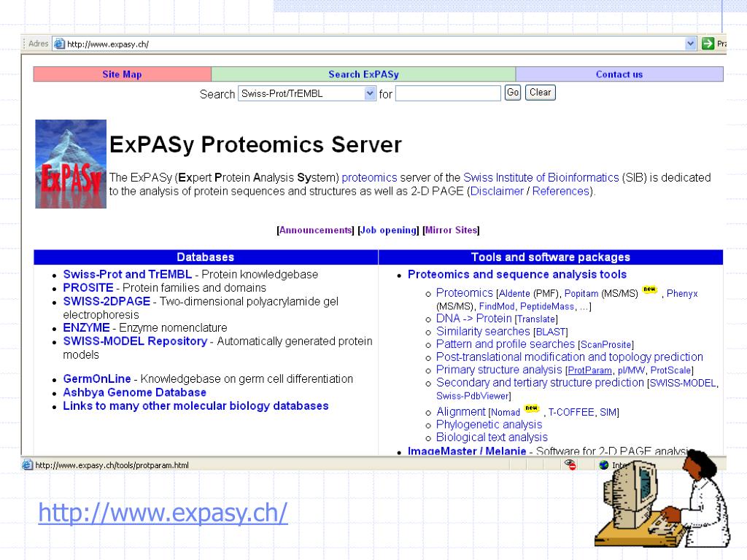Open the Mirror Sites link
747x560 pixels.
[x=451, y=230]
